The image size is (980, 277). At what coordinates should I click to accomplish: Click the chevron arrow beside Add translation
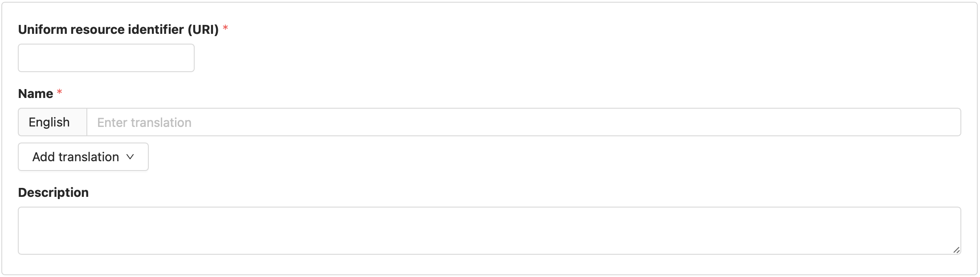tap(130, 157)
